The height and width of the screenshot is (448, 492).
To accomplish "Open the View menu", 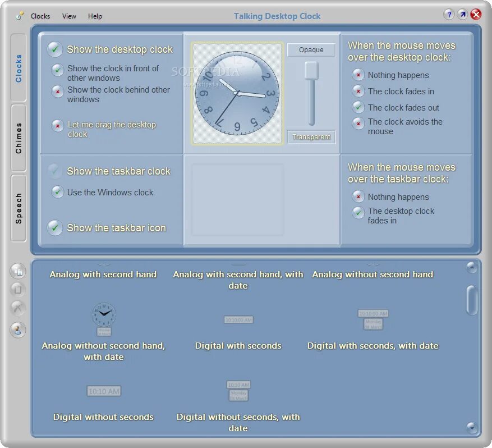I will pyautogui.click(x=69, y=16).
